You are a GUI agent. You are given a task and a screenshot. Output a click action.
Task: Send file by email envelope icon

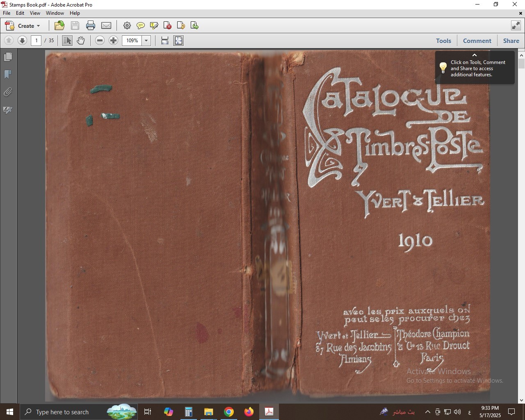point(106,25)
